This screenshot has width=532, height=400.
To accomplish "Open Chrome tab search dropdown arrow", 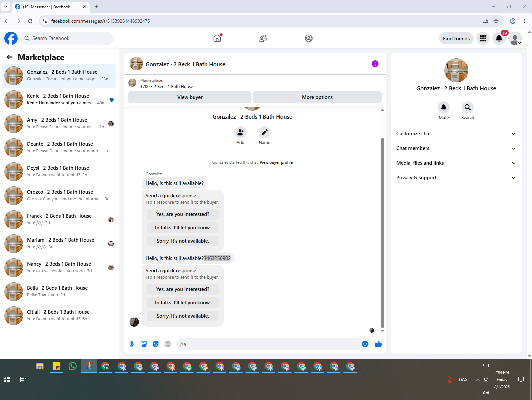I will click(x=6, y=7).
